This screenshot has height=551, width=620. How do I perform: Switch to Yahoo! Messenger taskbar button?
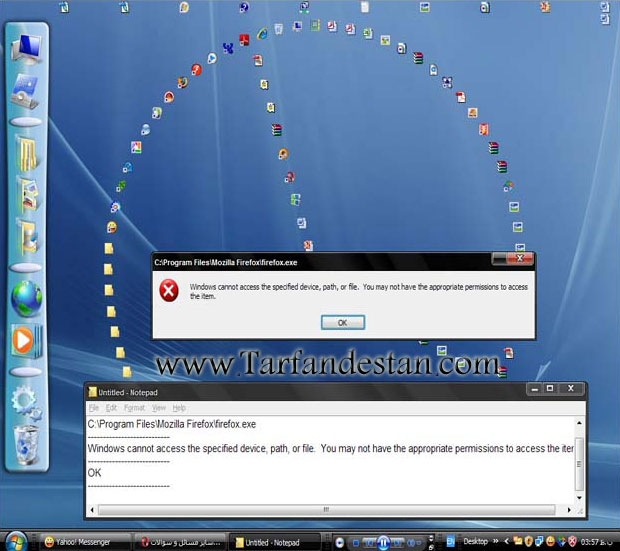coord(85,542)
